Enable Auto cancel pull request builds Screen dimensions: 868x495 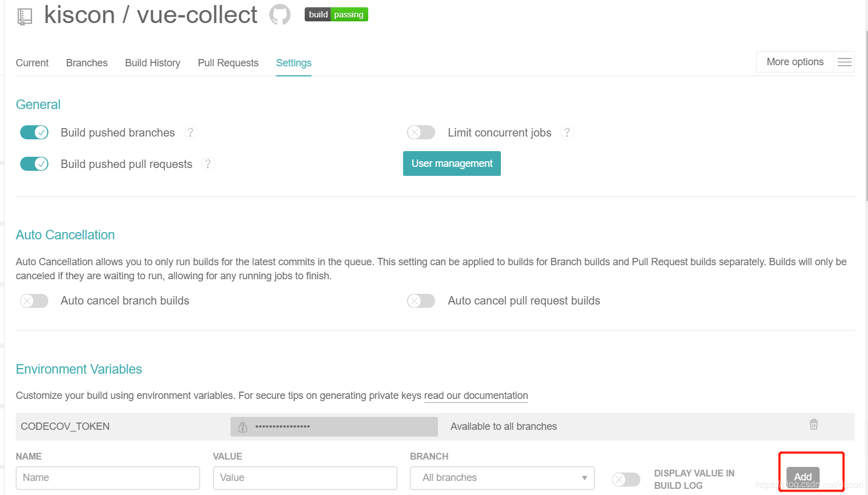pyautogui.click(x=421, y=301)
